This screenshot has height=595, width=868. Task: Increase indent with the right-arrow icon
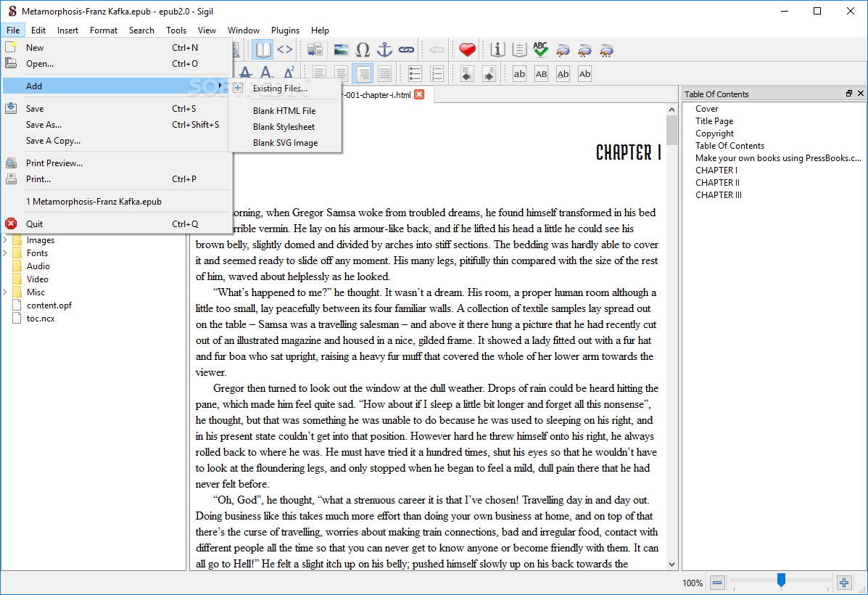point(489,74)
